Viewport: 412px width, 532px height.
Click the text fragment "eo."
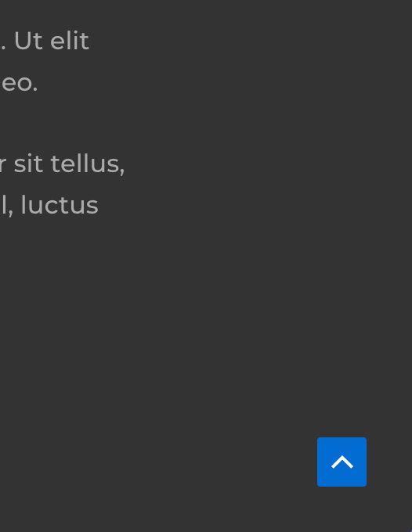[x=20, y=83]
